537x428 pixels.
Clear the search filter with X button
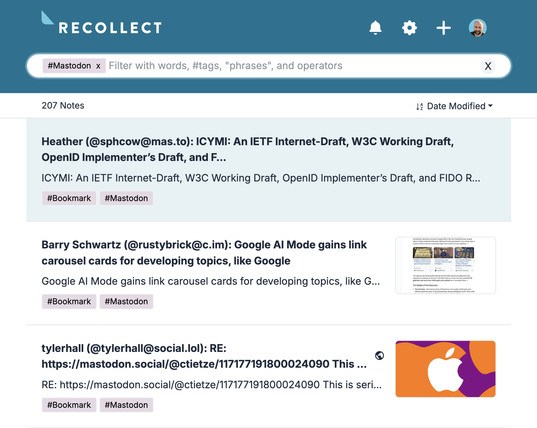pos(488,66)
